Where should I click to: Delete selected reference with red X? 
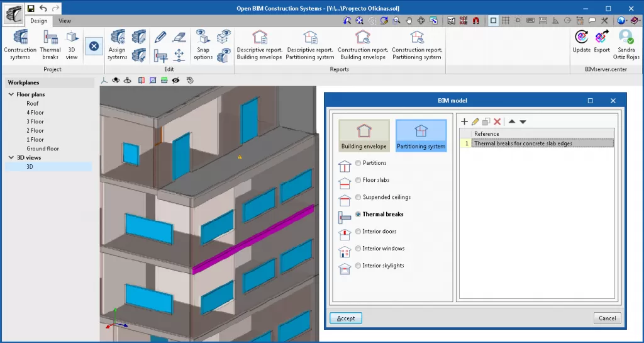[x=497, y=121]
